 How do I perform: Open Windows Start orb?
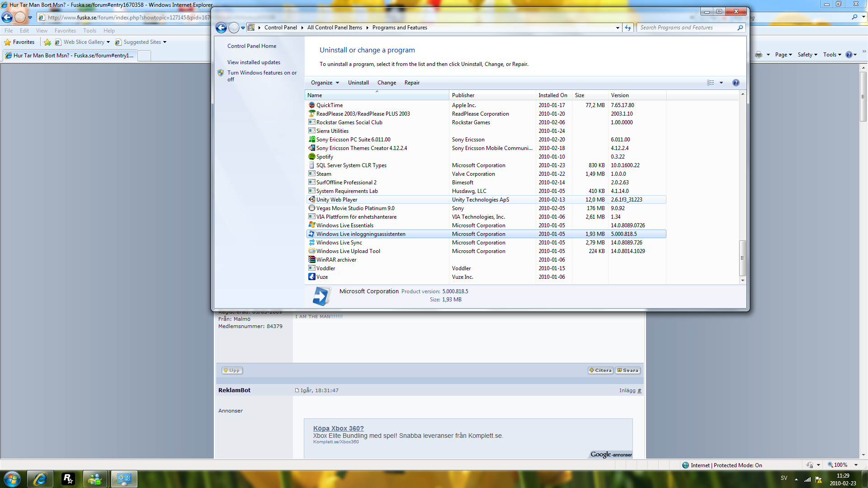(x=12, y=479)
